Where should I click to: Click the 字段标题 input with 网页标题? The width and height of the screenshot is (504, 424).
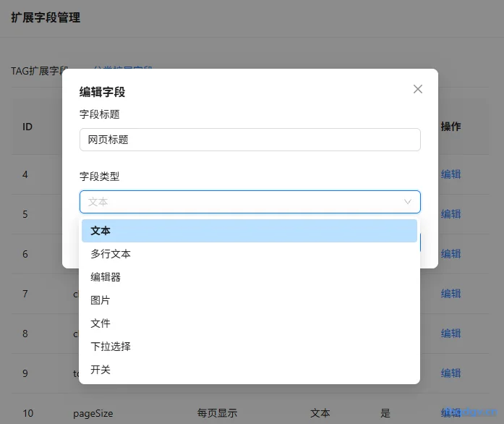click(x=249, y=140)
